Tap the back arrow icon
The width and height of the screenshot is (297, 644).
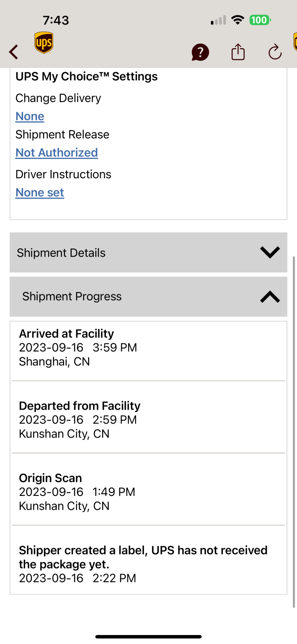tap(14, 52)
